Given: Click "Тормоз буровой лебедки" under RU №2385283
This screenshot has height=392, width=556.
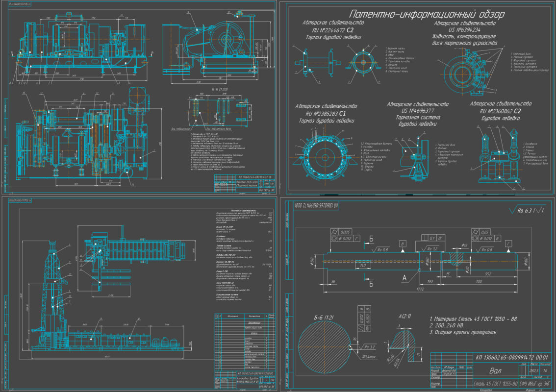Looking at the screenshot, I should pos(326,121).
